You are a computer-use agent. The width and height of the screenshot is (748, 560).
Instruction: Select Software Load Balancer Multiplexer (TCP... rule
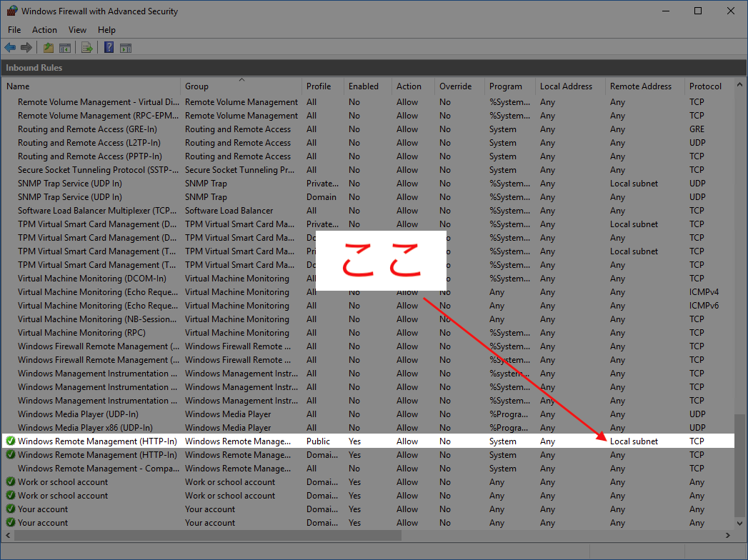(367, 211)
